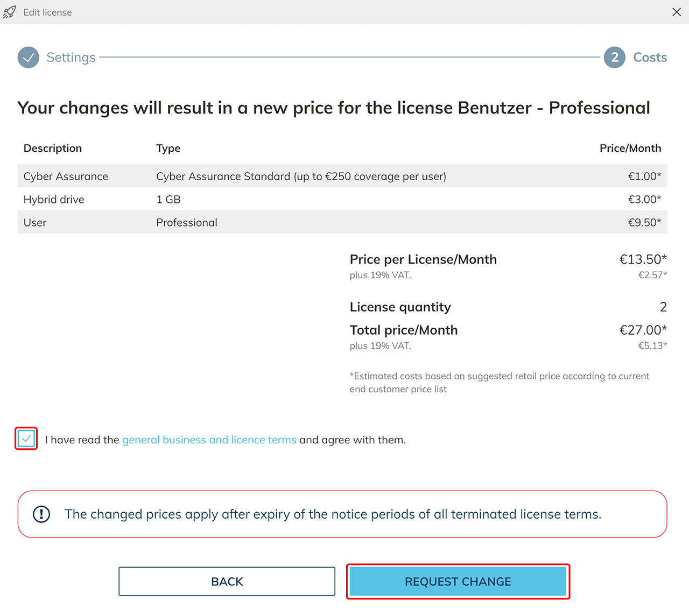Click the Description column header
The height and width of the screenshot is (616, 689).
53,148
